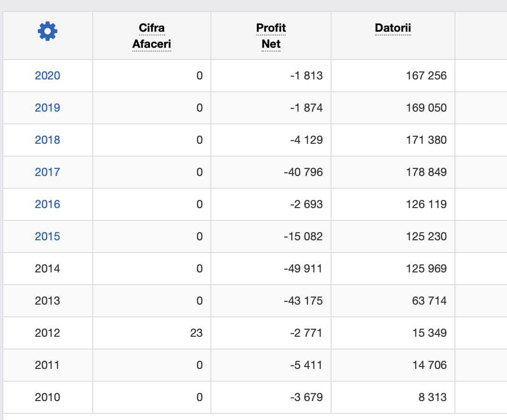Click the Profit Net column header
The width and height of the screenshot is (507, 420).
271,36
